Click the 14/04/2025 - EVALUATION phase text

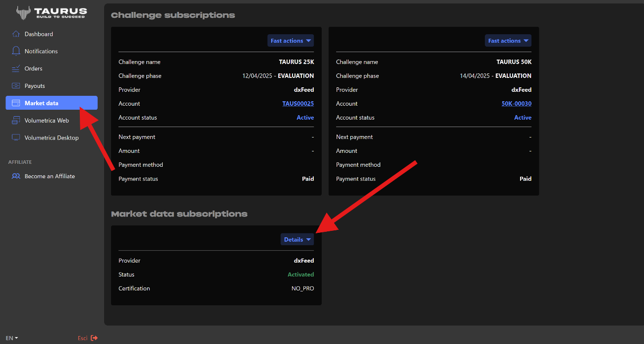click(x=496, y=76)
